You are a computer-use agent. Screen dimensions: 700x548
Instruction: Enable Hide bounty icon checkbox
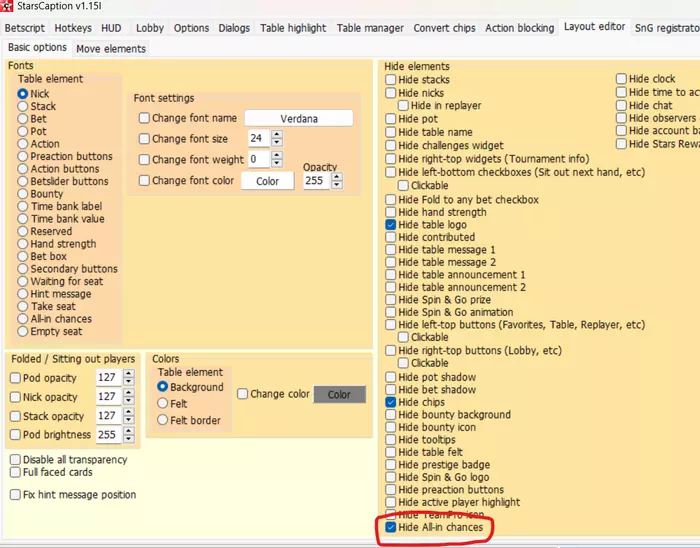click(x=391, y=427)
